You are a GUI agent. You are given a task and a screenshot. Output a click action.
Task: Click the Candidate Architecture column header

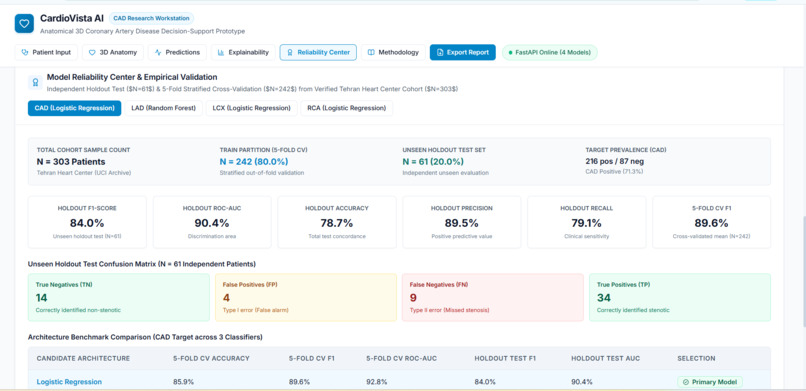tap(83, 358)
